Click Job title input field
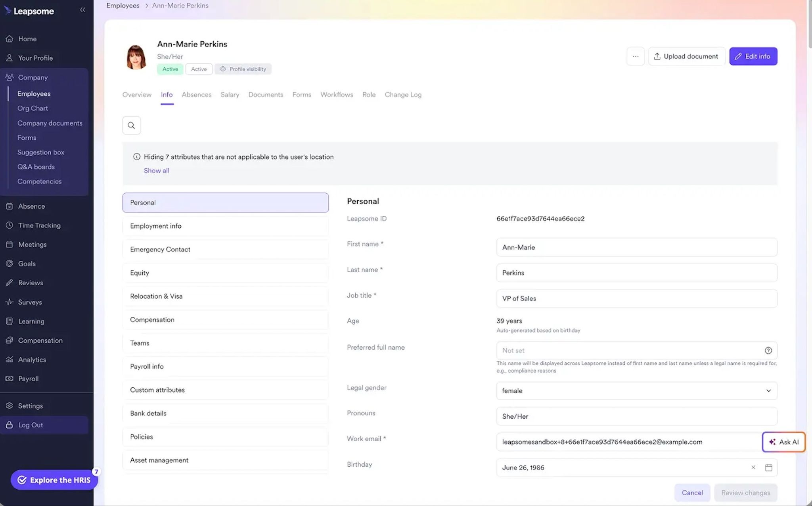This screenshot has width=812, height=506. coord(636,298)
